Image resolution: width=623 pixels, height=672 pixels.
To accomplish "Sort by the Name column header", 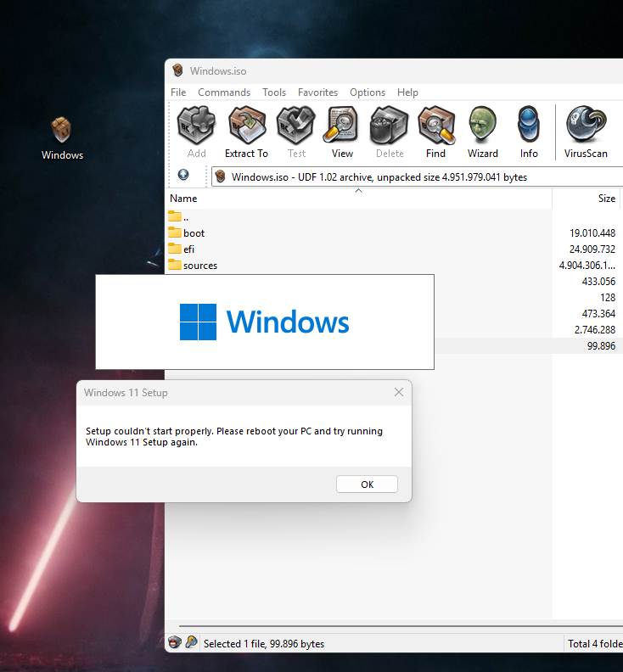I will point(358,199).
